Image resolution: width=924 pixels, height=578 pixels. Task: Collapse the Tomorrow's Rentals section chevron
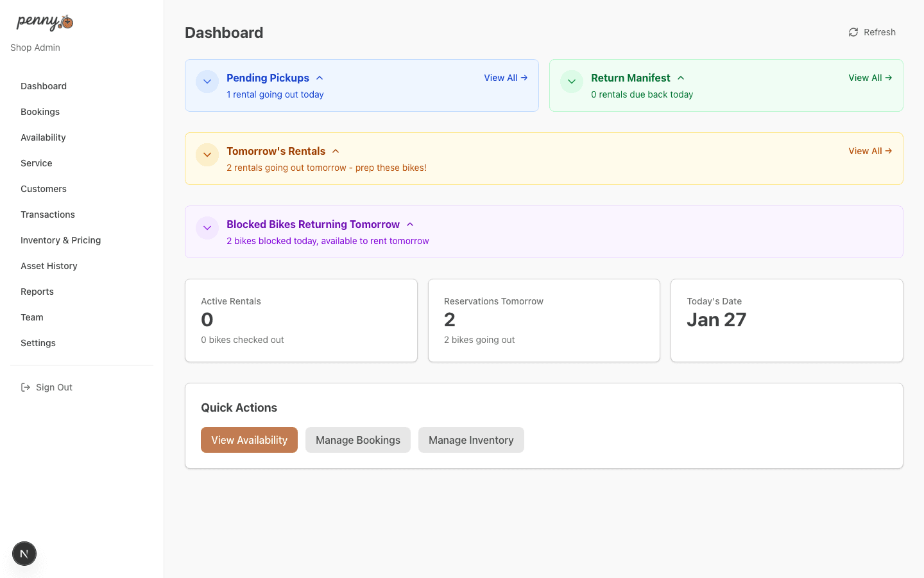point(336,151)
